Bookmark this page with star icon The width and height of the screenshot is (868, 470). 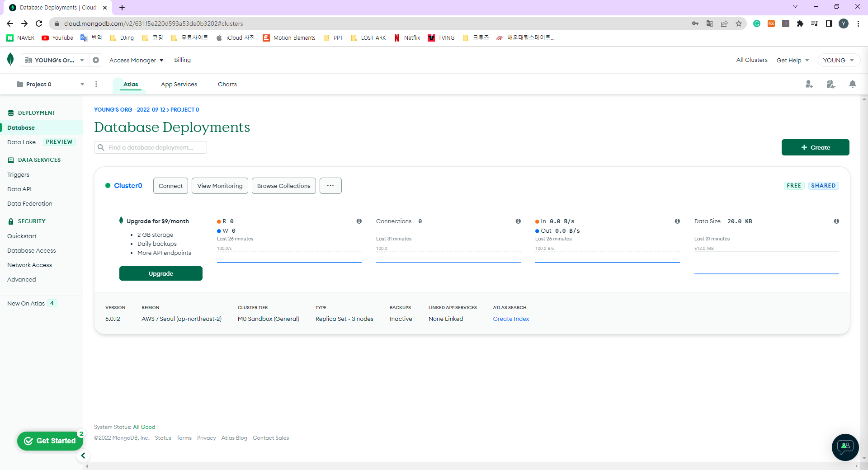coord(739,23)
